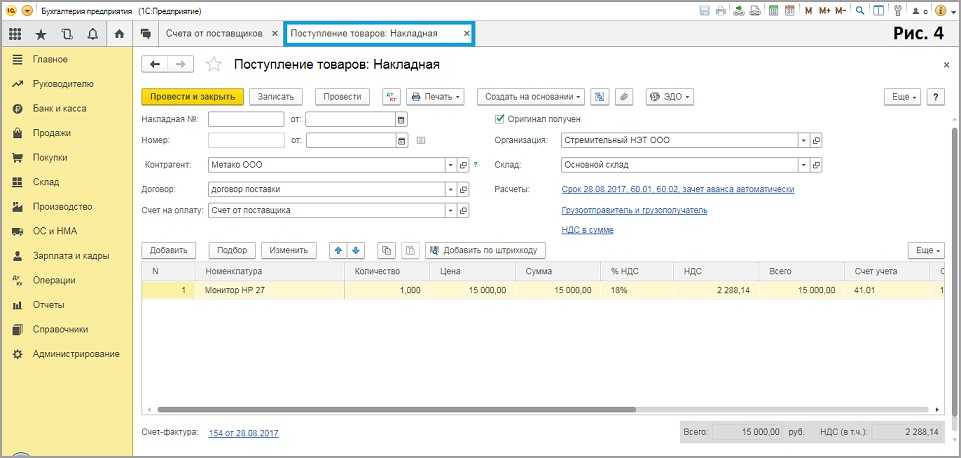
Task: Open the sections menu grid icon
Action: pos(15,34)
